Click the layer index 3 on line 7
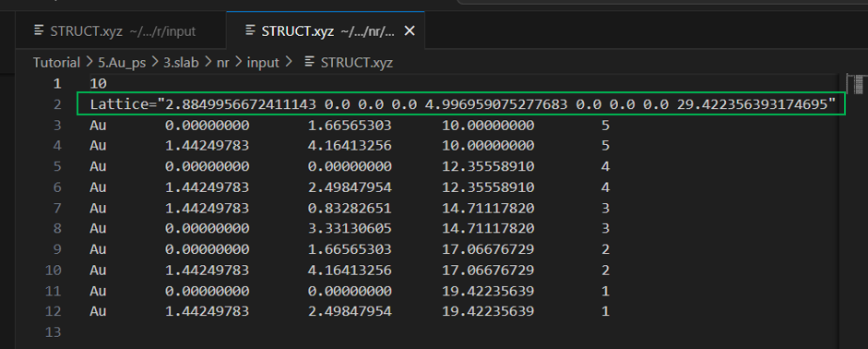The width and height of the screenshot is (868, 349). click(x=605, y=208)
